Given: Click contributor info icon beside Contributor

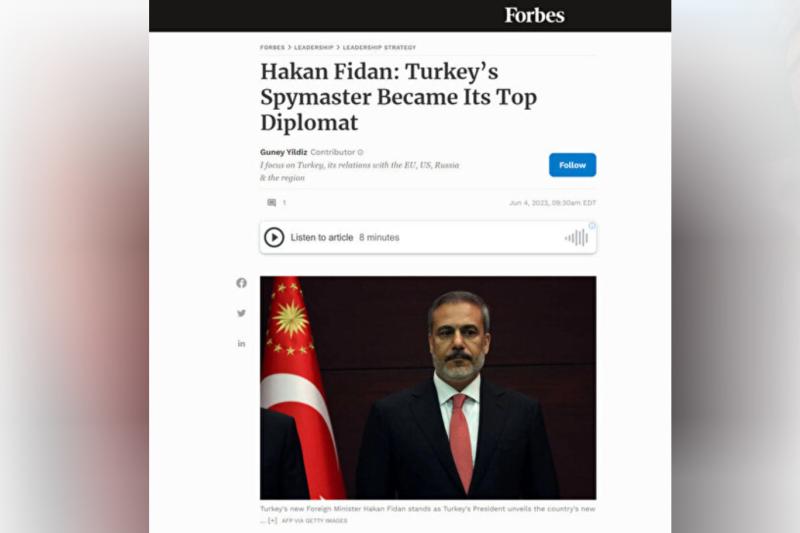Looking at the screenshot, I should click(x=360, y=152).
